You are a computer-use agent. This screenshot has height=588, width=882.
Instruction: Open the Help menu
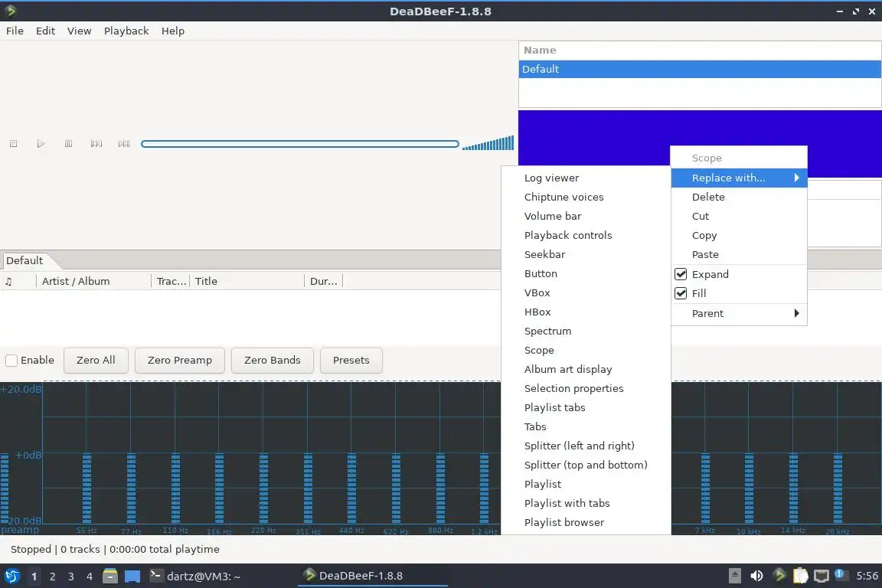tap(173, 31)
